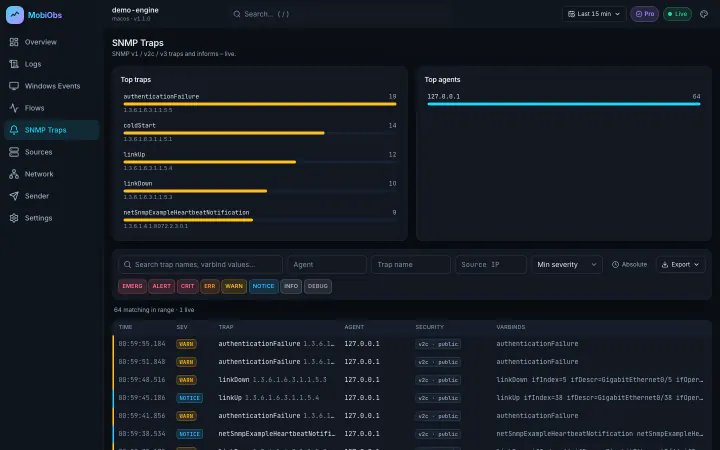The height and width of the screenshot is (450, 720).
Task: Click the demo-engine host name
Action: tap(135, 10)
